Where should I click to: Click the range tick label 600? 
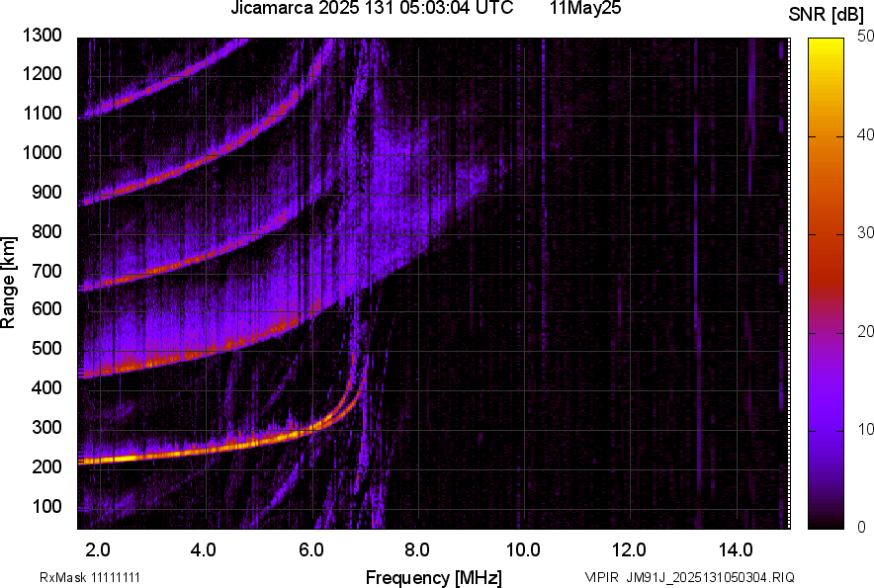(46, 308)
